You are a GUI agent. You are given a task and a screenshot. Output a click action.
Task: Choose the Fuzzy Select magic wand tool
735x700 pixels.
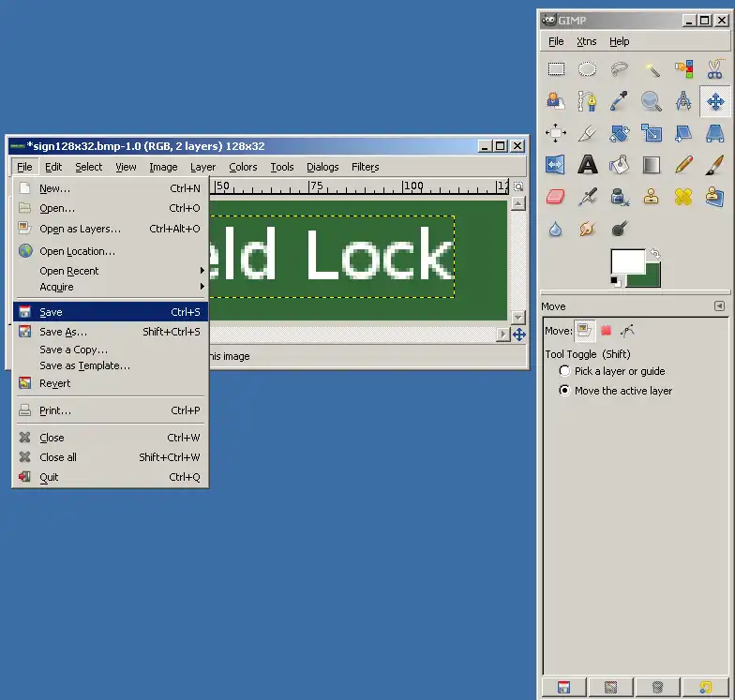pyautogui.click(x=652, y=69)
